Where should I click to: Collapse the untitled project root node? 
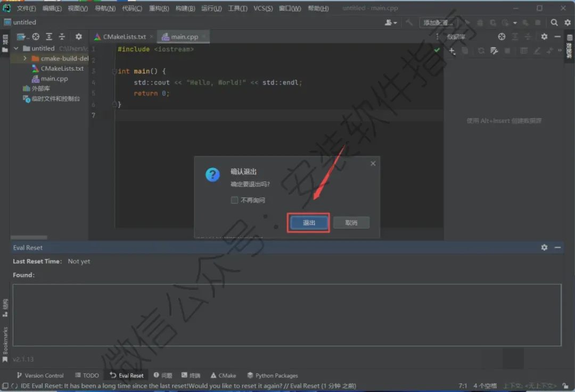(16, 48)
